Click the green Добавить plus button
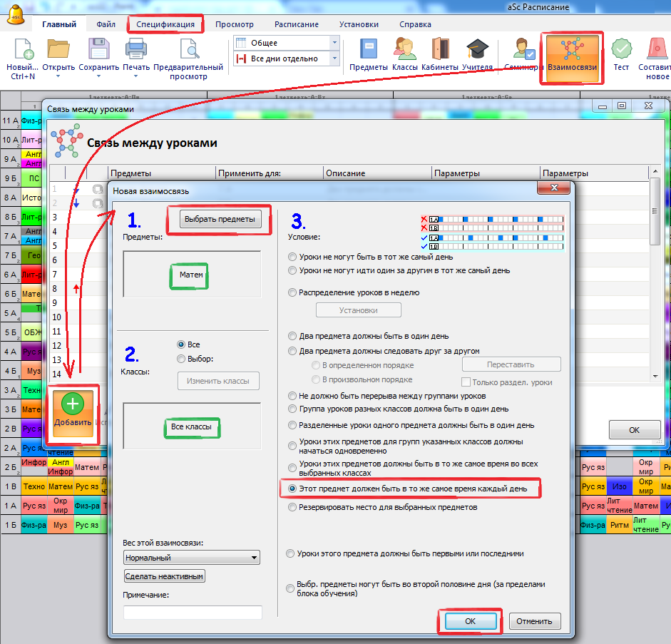The height and width of the screenshot is (644, 671). [73, 414]
